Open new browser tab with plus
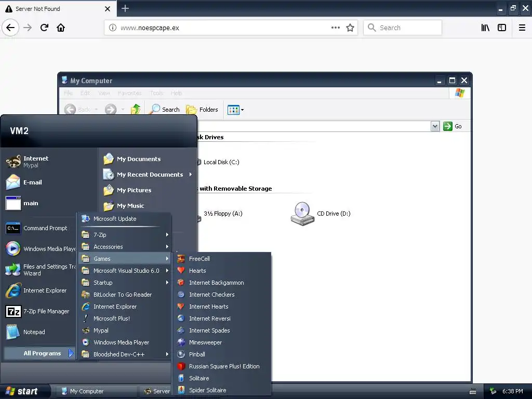The width and height of the screenshot is (532, 399). (x=125, y=8)
